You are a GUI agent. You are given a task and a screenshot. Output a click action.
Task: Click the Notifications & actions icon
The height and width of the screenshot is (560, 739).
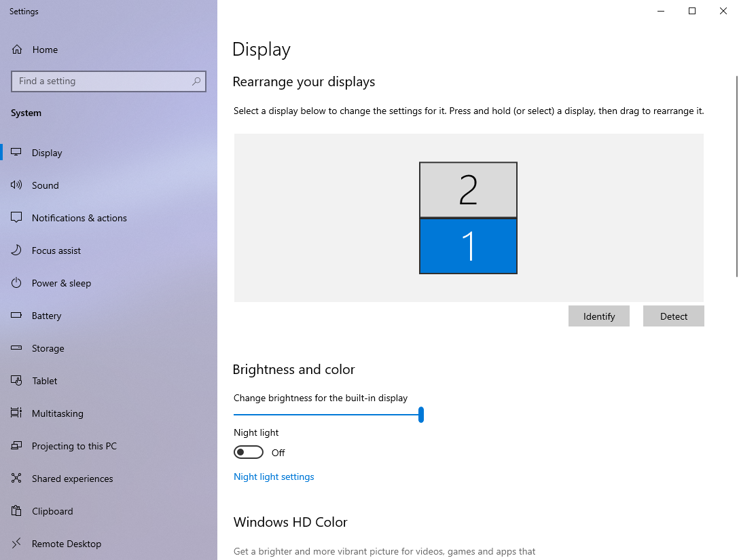(17, 218)
